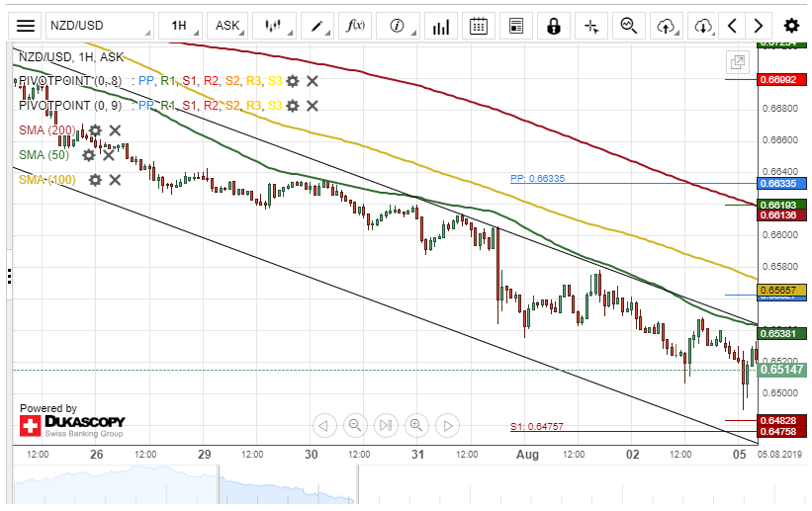The image size is (812, 511).
Task: Shift chart right with round arrow button
Action: (447, 426)
